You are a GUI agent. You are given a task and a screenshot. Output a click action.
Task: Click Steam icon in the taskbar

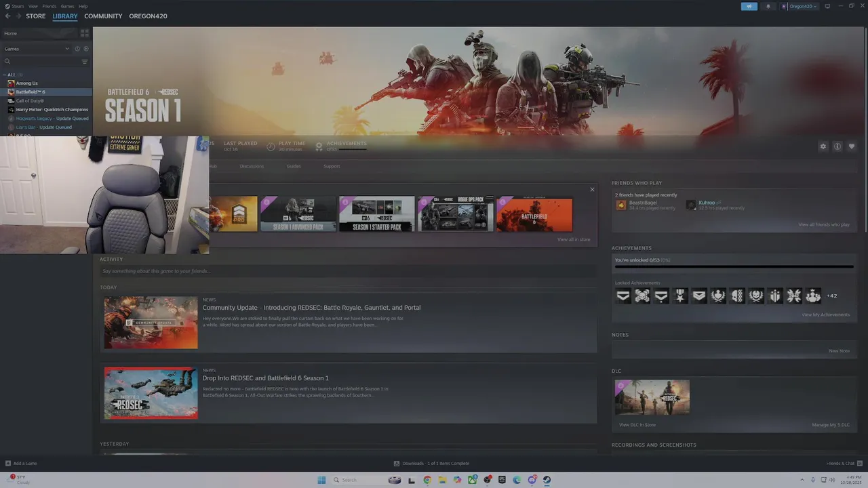pos(547,480)
